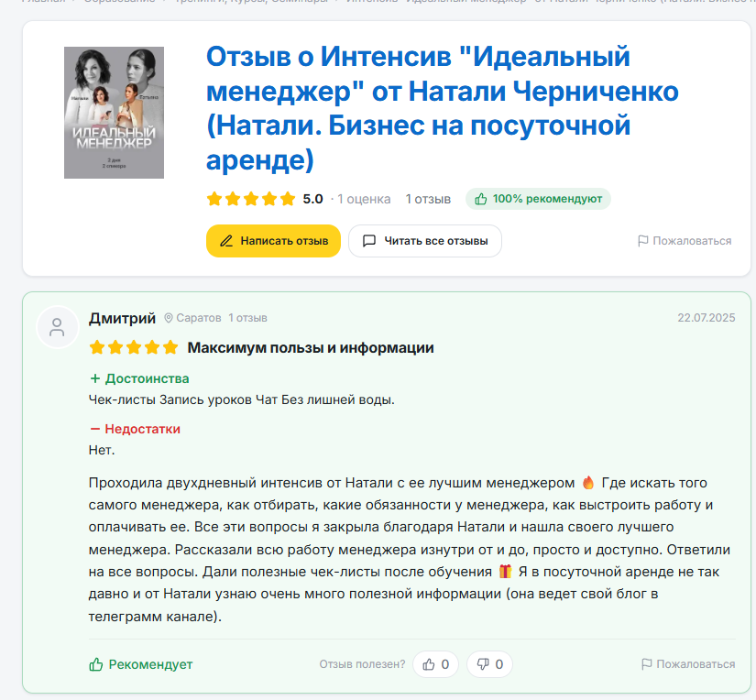Open review title "Максимум пользы и информации"

click(311, 347)
